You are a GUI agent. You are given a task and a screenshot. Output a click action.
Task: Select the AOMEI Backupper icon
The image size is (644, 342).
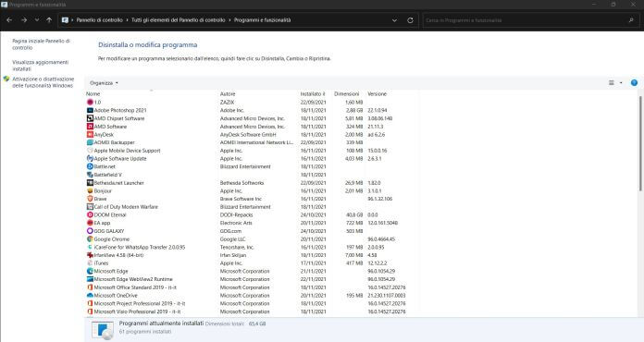tap(90, 142)
